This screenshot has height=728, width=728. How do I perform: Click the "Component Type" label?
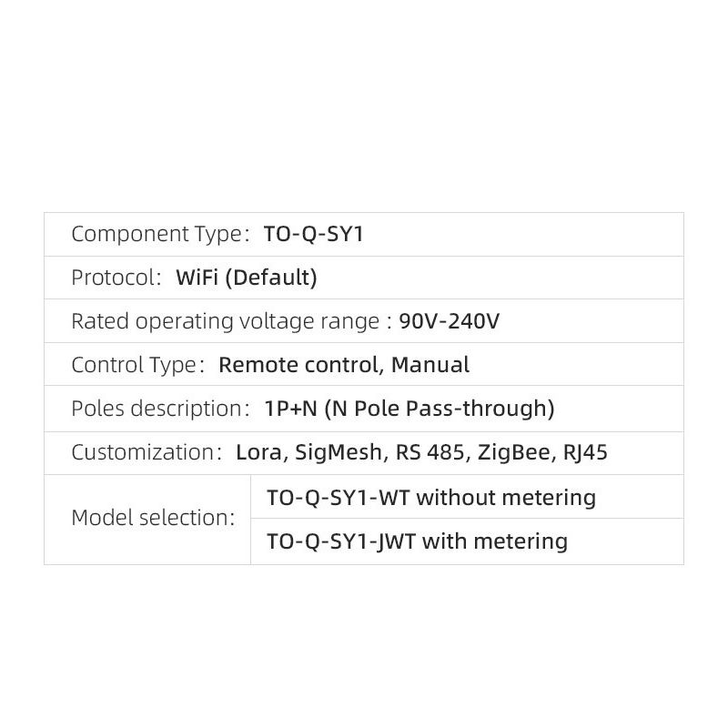(x=156, y=234)
